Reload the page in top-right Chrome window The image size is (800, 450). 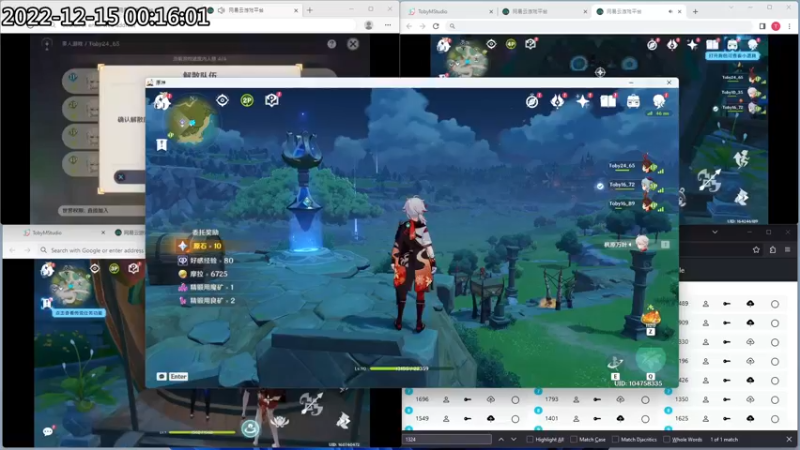tap(436, 26)
